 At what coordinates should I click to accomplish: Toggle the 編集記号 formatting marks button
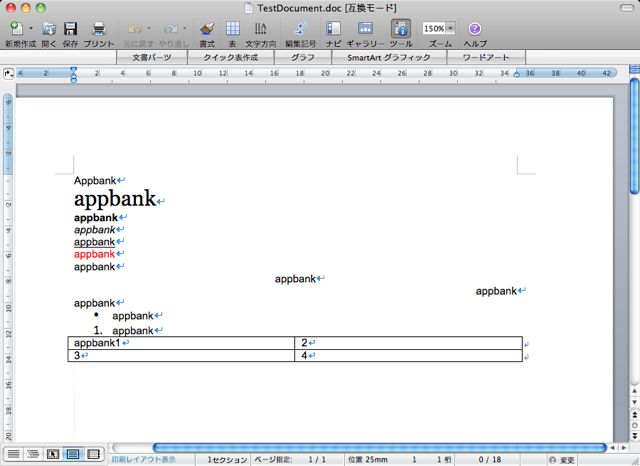coord(300,29)
